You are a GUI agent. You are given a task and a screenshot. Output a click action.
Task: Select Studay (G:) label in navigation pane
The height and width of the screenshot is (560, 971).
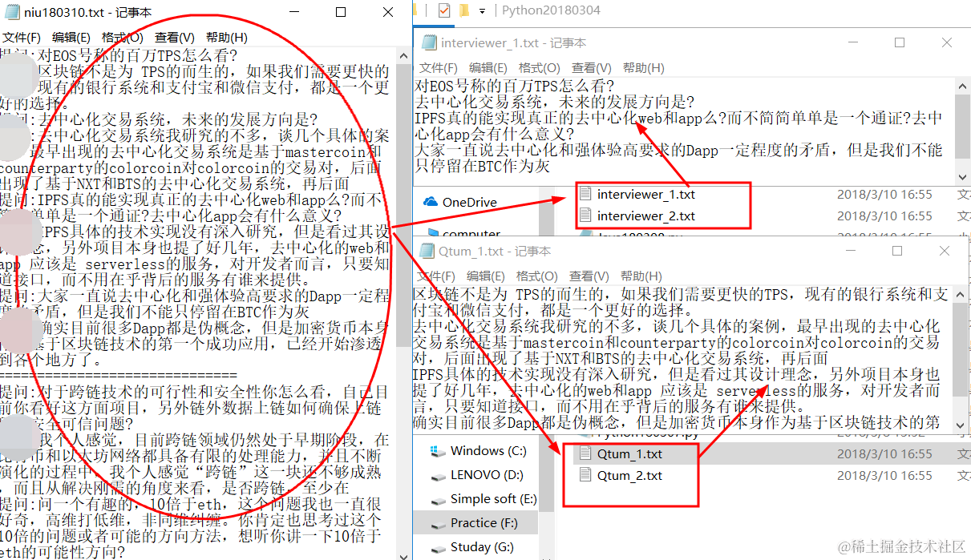click(x=482, y=546)
